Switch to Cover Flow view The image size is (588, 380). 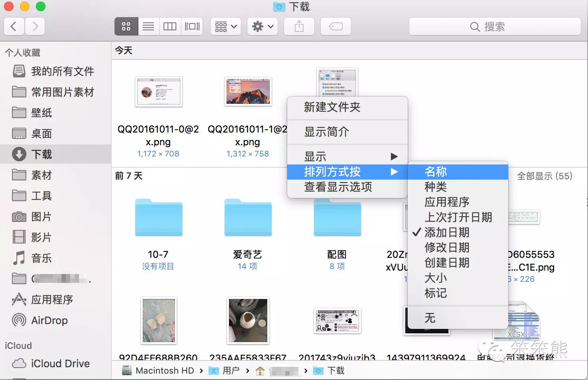(x=192, y=27)
